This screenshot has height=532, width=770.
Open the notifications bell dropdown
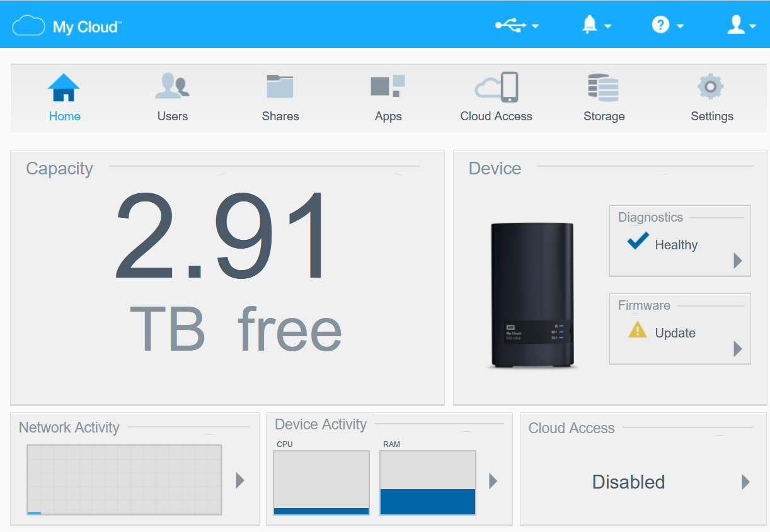point(595,25)
